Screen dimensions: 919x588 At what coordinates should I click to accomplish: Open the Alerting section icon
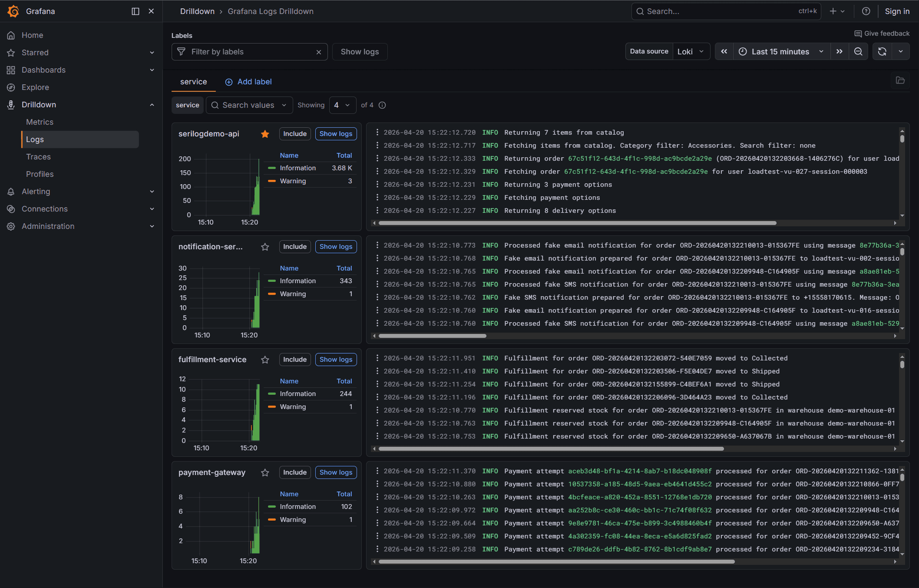point(11,191)
